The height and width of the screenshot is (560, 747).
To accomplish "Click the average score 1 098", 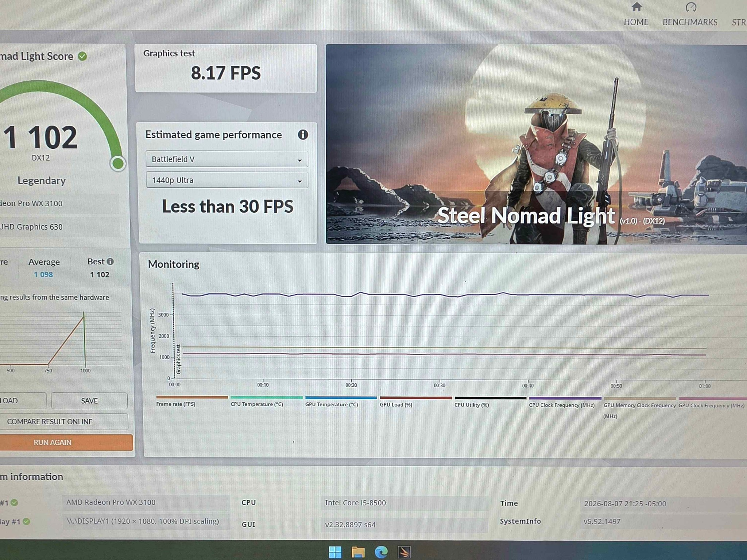I will pyautogui.click(x=43, y=275).
